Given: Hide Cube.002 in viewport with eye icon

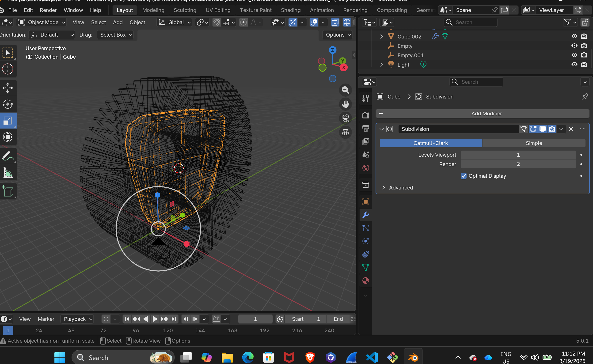Looking at the screenshot, I should [x=574, y=36].
